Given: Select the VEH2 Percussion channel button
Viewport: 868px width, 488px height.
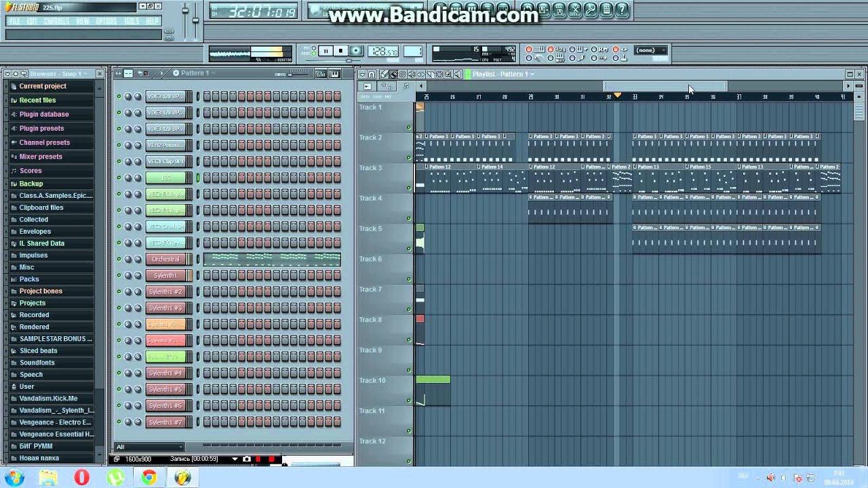Looking at the screenshot, I should click(166, 145).
